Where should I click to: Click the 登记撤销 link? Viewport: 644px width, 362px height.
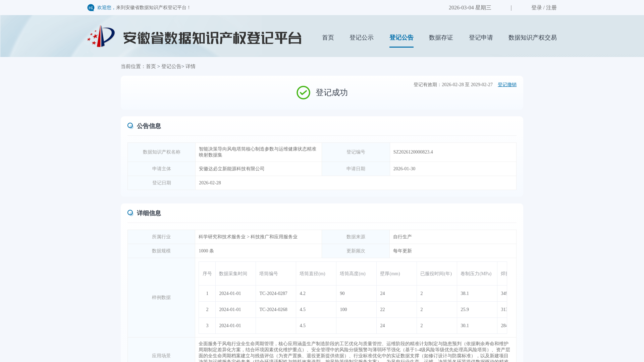point(507,85)
